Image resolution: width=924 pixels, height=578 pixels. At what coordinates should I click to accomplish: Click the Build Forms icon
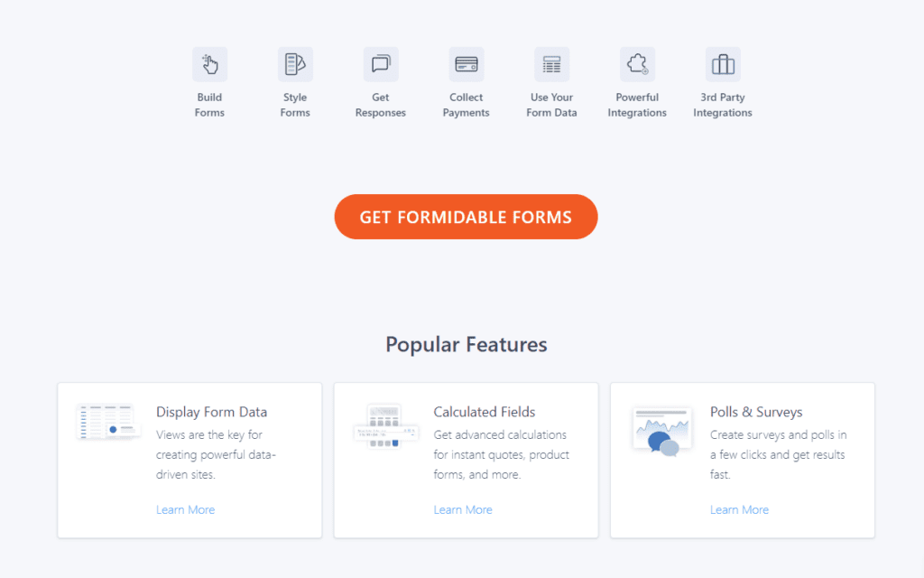coord(209,63)
